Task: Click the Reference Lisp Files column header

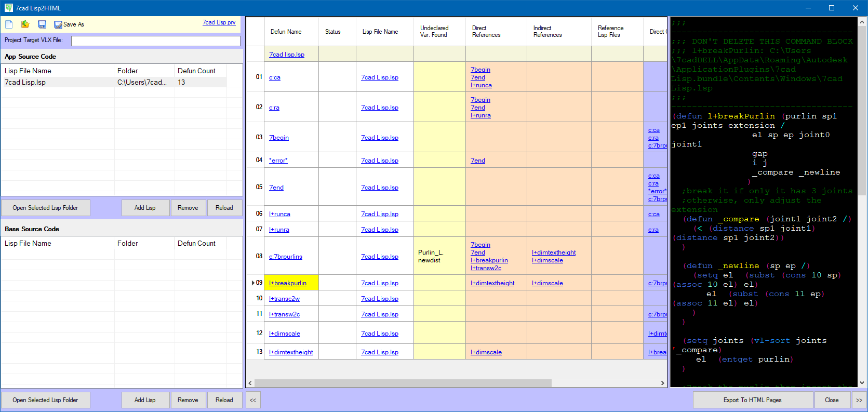Action: click(x=617, y=32)
